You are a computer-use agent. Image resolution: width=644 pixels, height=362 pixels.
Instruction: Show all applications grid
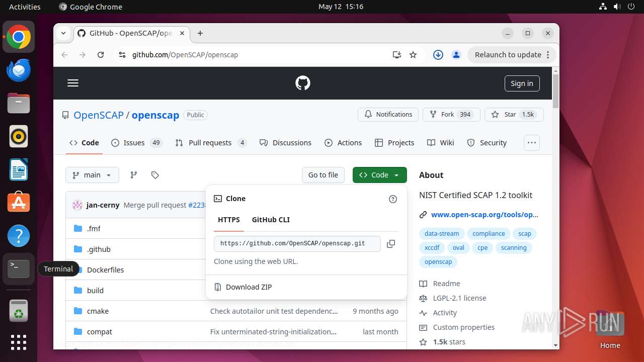pos(19,342)
